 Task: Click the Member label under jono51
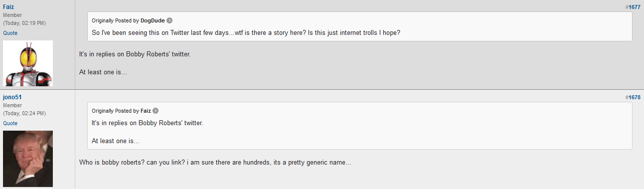12,106
